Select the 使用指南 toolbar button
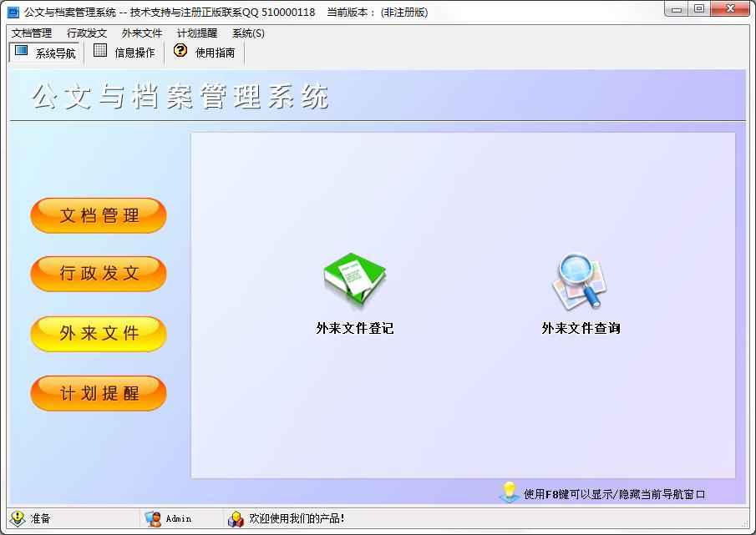756x535 pixels. [205, 52]
